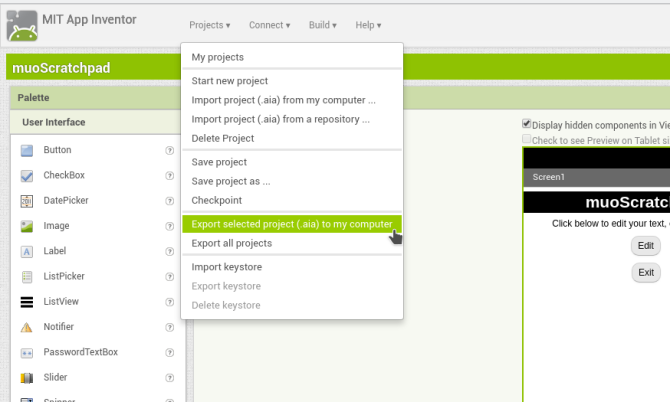Screen dimensions: 670x402
Task: Open help for the ListPicker component
Action: click(x=170, y=276)
